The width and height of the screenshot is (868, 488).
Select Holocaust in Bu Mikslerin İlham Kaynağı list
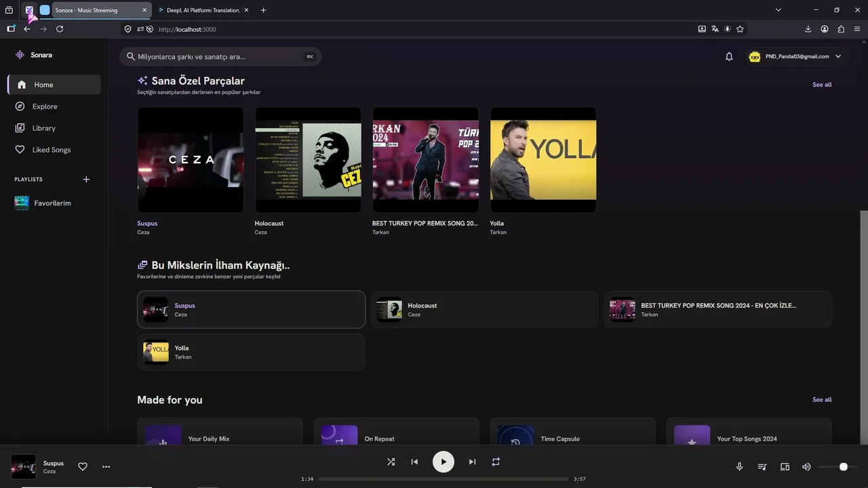(484, 310)
